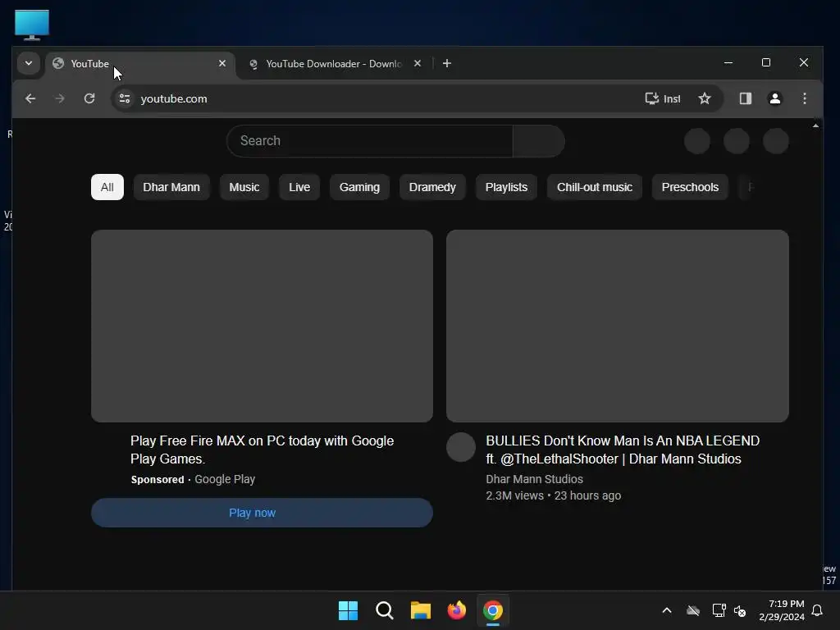Go back using browser back arrow
This screenshot has height=630, width=840.
[x=30, y=98]
